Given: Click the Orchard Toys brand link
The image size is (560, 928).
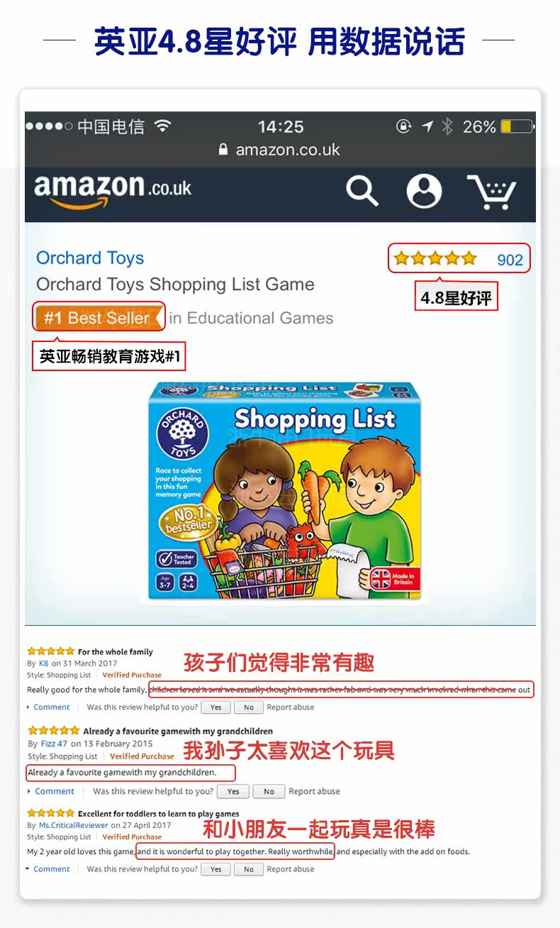Looking at the screenshot, I should point(90,258).
